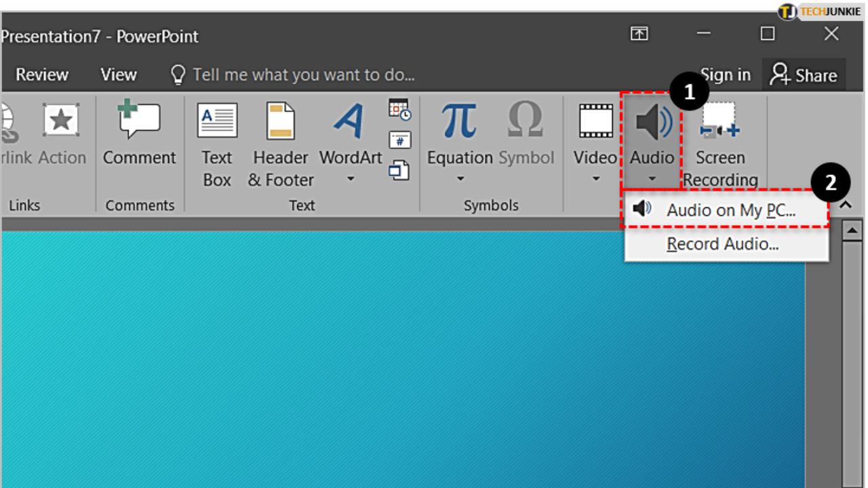Open the Audio dropdown arrow
This screenshot has width=868, height=488.
coord(652,178)
